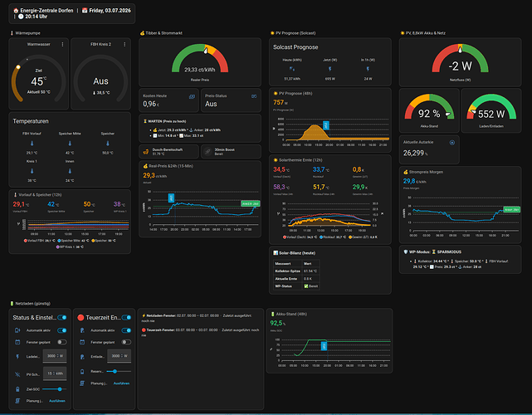Click the Aktuelle Autarkie 26,299 % value

click(x=415, y=154)
